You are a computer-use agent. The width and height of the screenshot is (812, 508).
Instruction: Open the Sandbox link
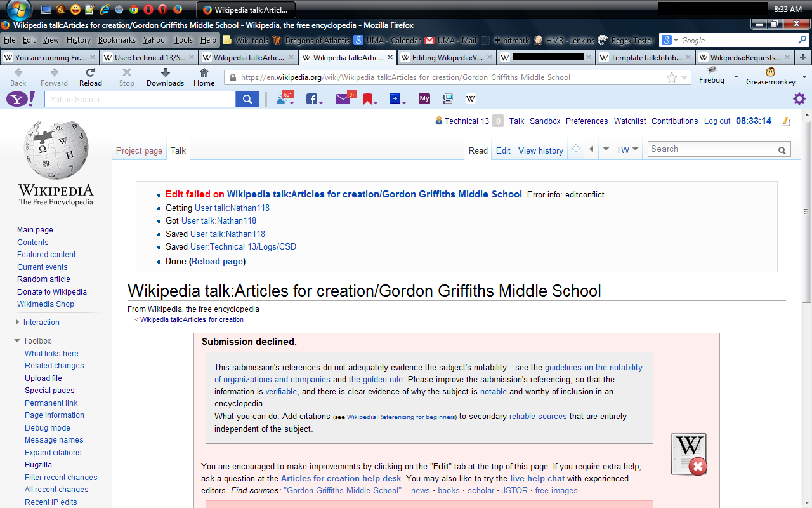545,121
